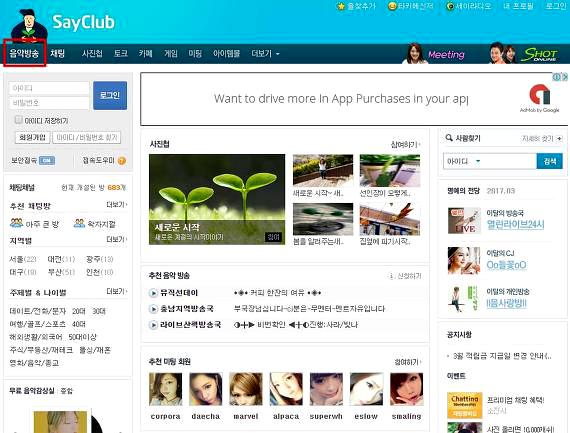Click the AdMob by Google logo
This screenshot has height=433, width=570.
coord(539,98)
